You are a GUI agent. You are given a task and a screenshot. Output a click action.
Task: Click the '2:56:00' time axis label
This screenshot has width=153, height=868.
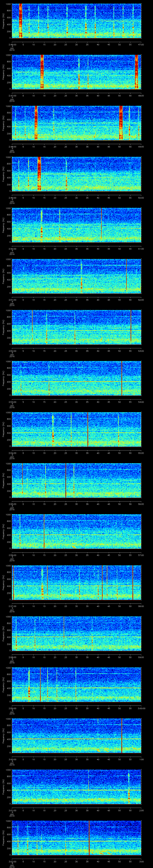tap(12, 555)
